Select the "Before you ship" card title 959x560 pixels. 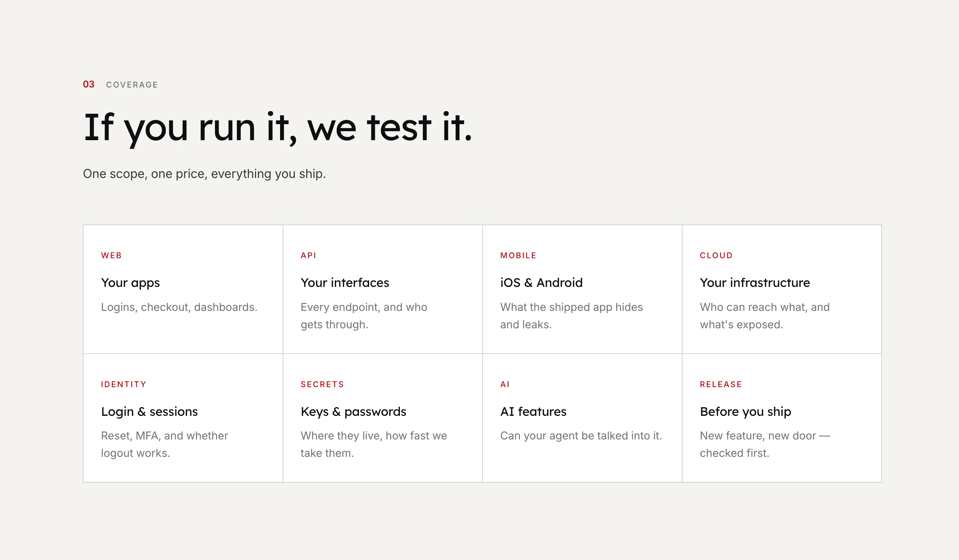coord(745,411)
